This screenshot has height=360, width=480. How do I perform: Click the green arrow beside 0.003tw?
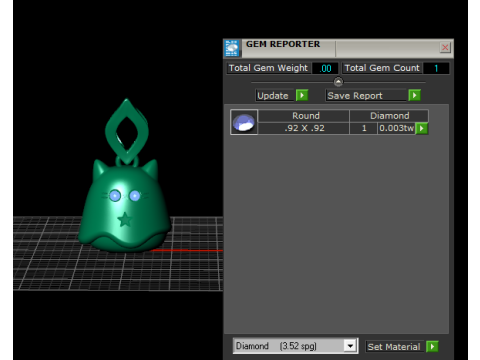coord(422,128)
